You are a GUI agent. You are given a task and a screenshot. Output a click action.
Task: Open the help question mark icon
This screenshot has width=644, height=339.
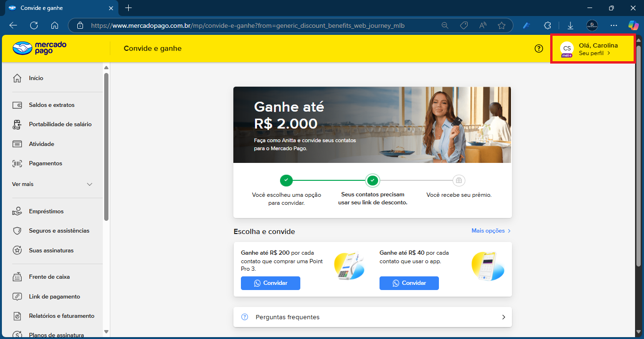(539, 48)
